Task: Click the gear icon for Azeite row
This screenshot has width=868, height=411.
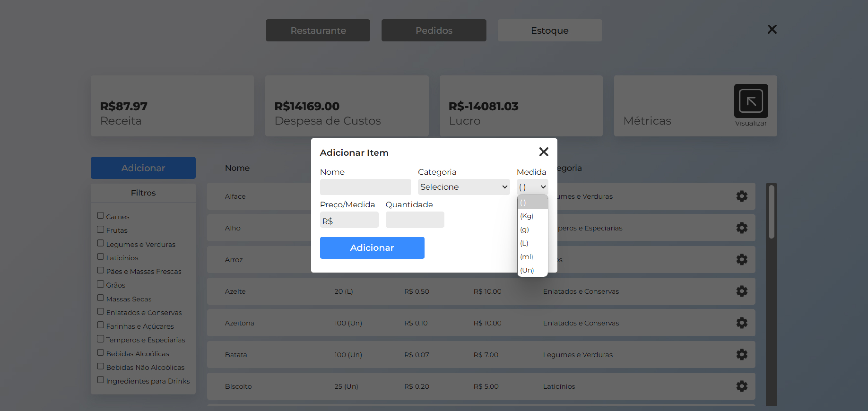Action: 741,291
